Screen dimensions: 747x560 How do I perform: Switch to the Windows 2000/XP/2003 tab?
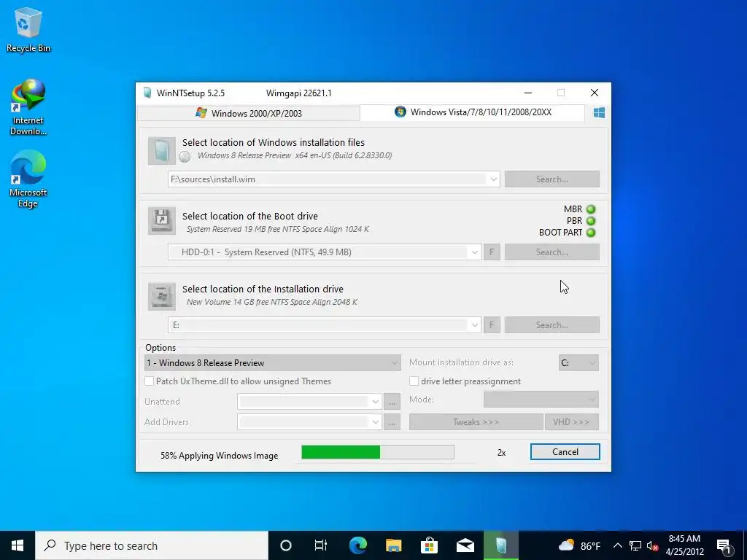(x=249, y=113)
